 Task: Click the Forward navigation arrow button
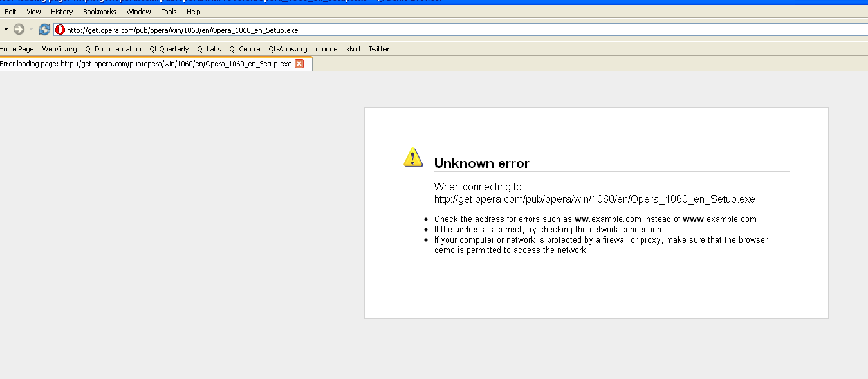(19, 30)
